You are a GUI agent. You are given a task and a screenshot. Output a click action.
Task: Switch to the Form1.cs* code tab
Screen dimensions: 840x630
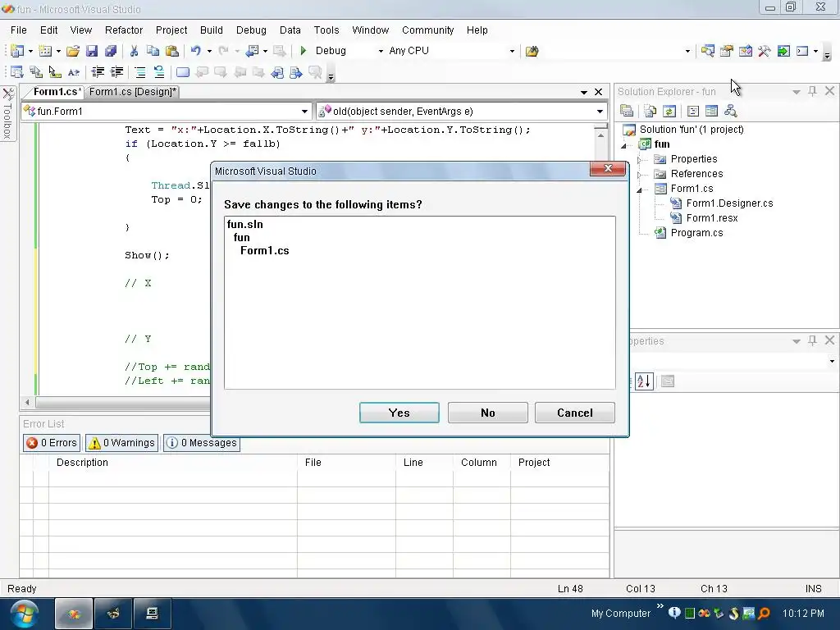(56, 92)
